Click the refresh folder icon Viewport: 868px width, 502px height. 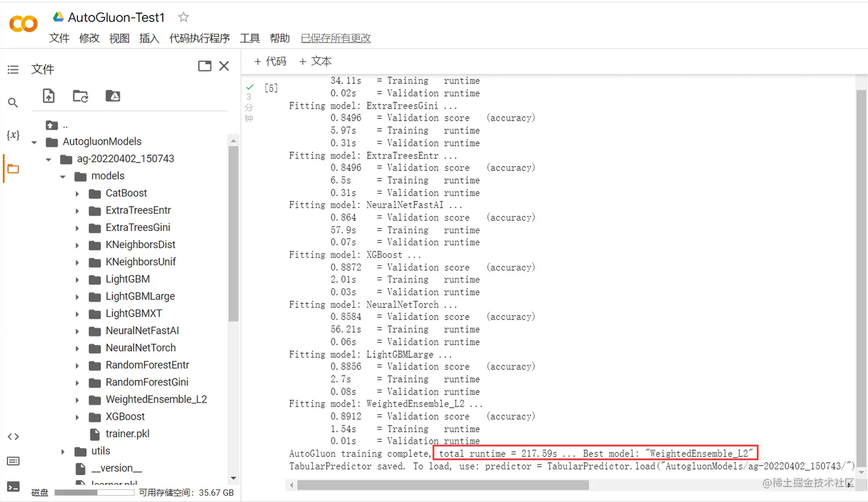pyautogui.click(x=80, y=96)
